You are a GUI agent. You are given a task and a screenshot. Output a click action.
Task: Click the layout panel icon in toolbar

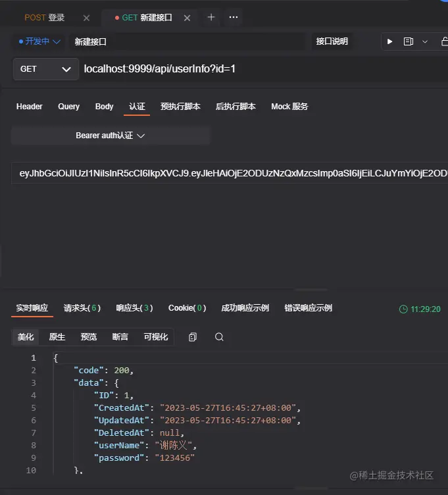[x=409, y=41]
